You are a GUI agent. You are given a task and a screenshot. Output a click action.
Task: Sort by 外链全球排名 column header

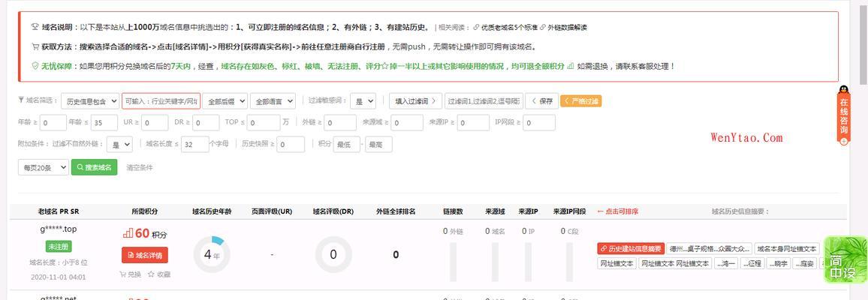point(396,211)
